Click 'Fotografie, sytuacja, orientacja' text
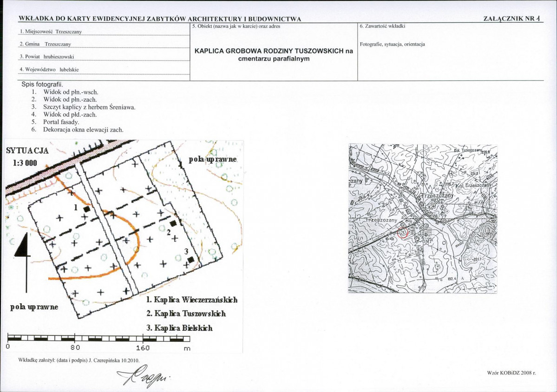 392,45
